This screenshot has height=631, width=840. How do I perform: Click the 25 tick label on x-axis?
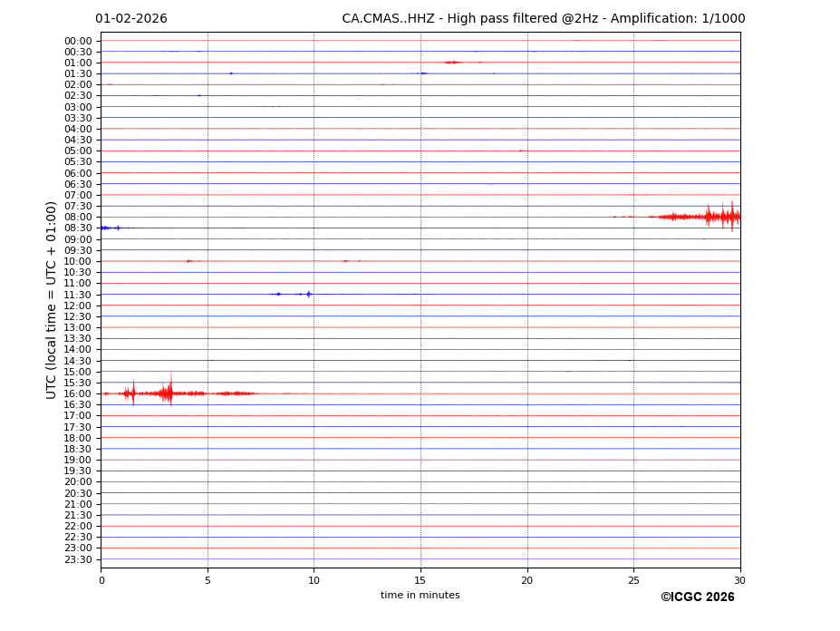click(633, 580)
